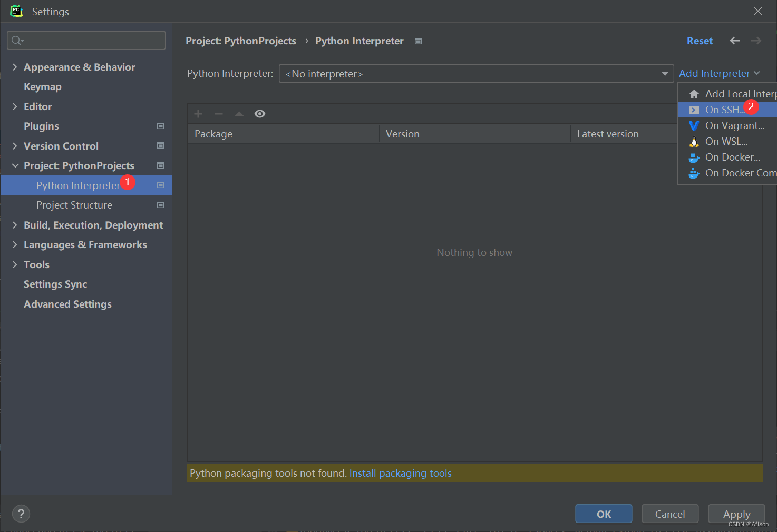Click Project: PythonProjects breadcrumb
Viewport: 777px width, 532px height.
pyautogui.click(x=241, y=41)
